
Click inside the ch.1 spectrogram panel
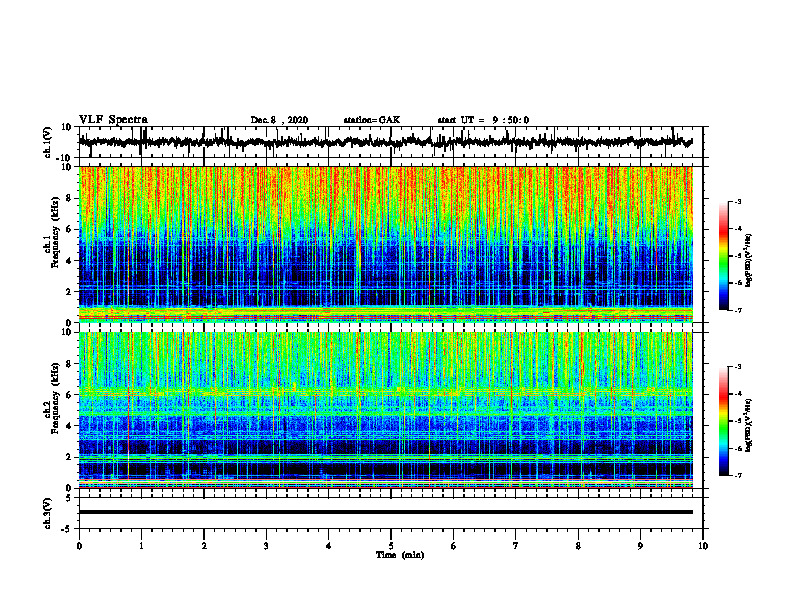tap(385, 244)
